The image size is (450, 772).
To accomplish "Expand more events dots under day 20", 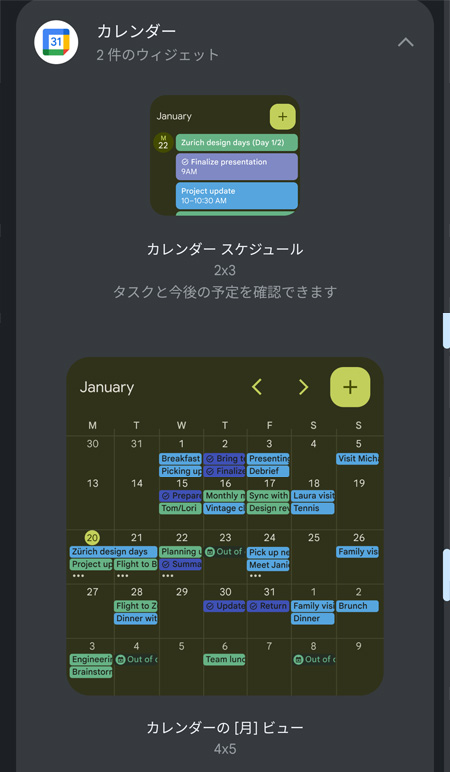I will pyautogui.click(x=79, y=576).
